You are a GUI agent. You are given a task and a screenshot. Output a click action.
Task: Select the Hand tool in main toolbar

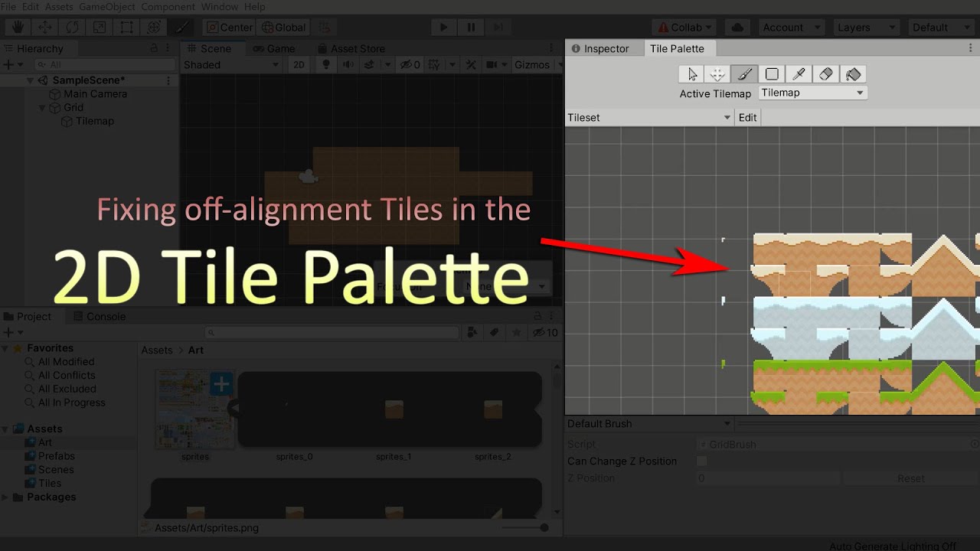[18, 28]
